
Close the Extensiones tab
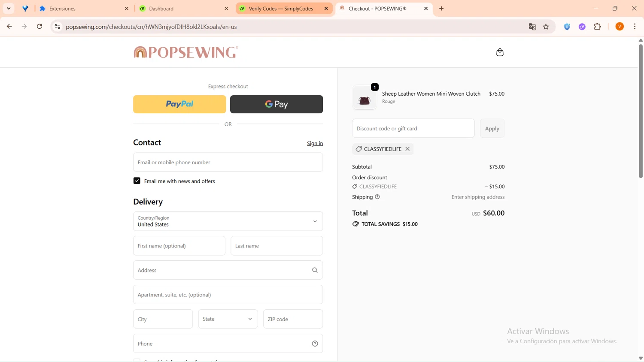[127, 9]
